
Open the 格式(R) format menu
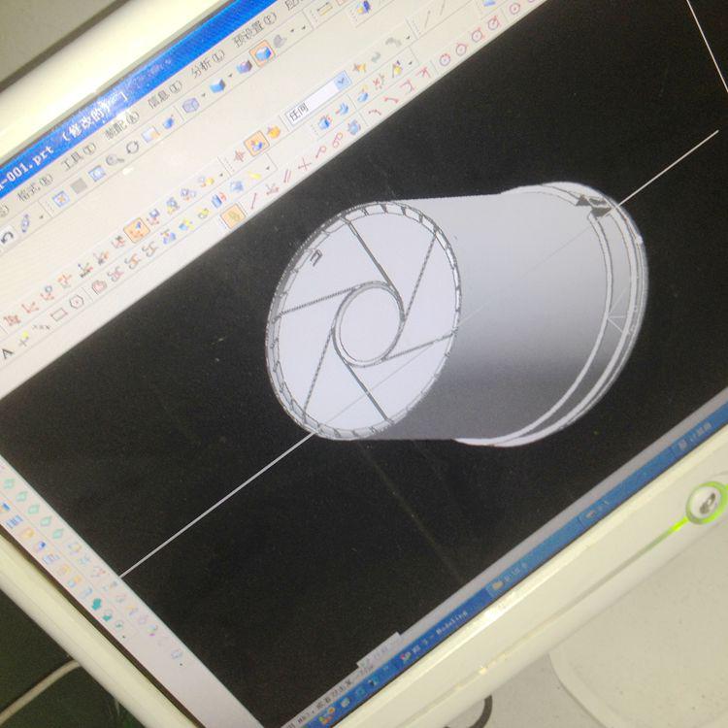tap(34, 187)
